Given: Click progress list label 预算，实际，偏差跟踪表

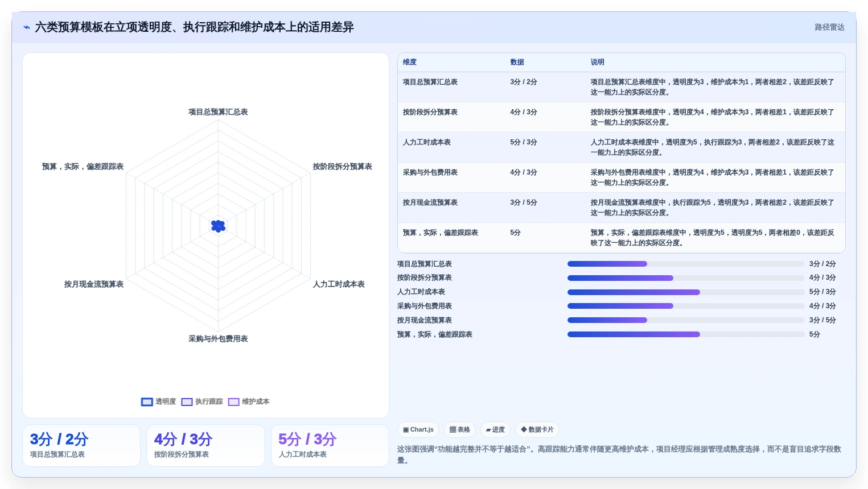Looking at the screenshot, I should (x=435, y=334).
